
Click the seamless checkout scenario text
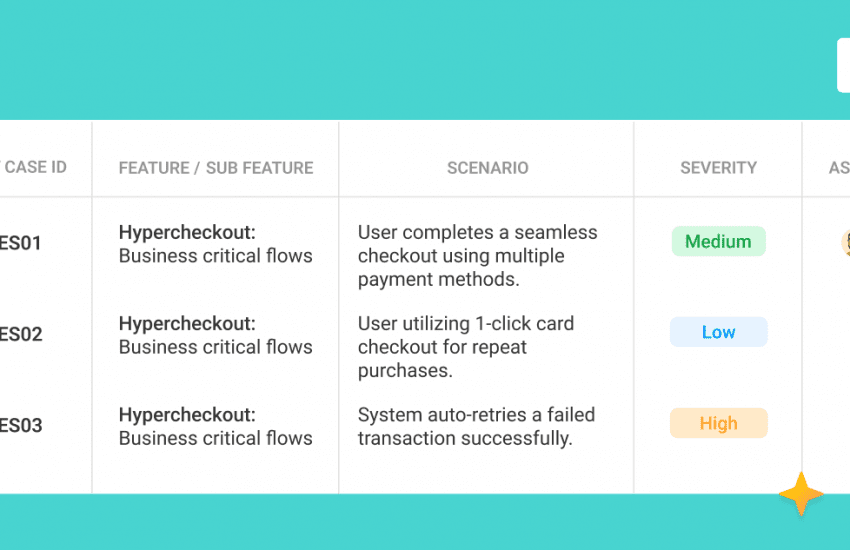click(x=477, y=256)
